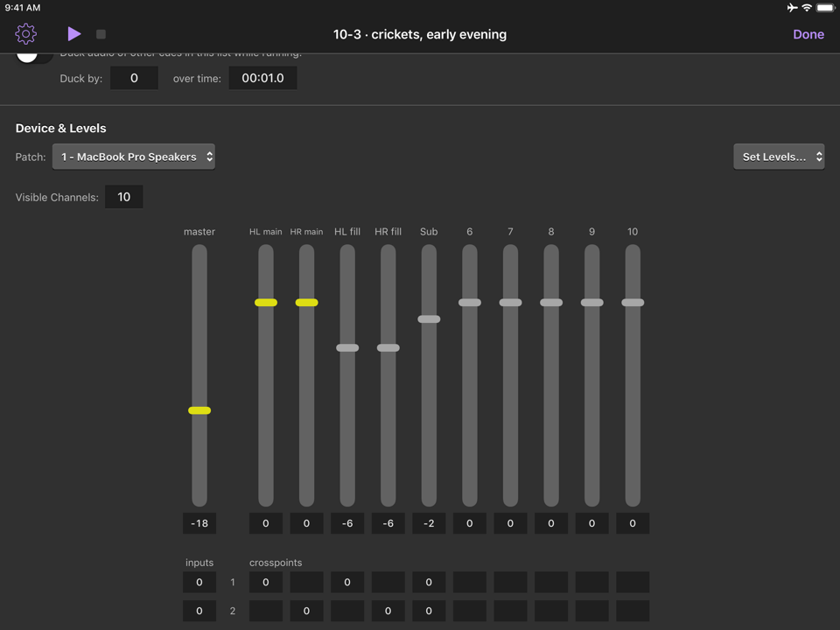Edit the Sub level showing -2
This screenshot has width=840, height=630.
click(x=429, y=522)
